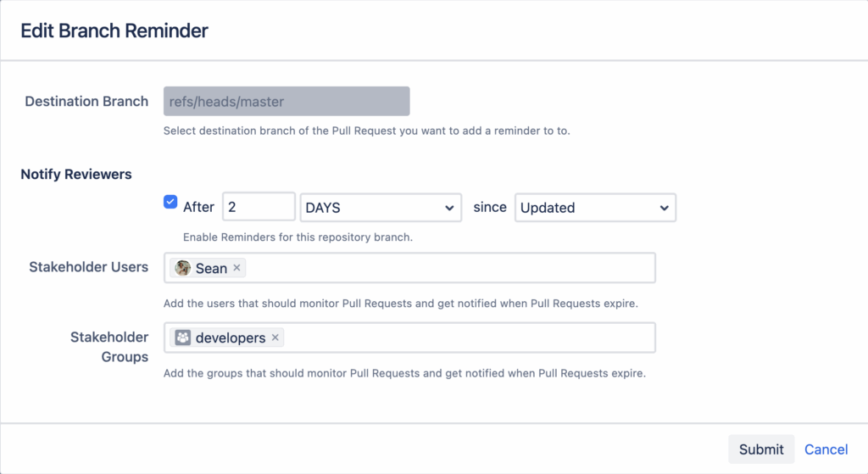868x474 pixels.
Task: Remove the developers group tag
Action: click(x=275, y=337)
